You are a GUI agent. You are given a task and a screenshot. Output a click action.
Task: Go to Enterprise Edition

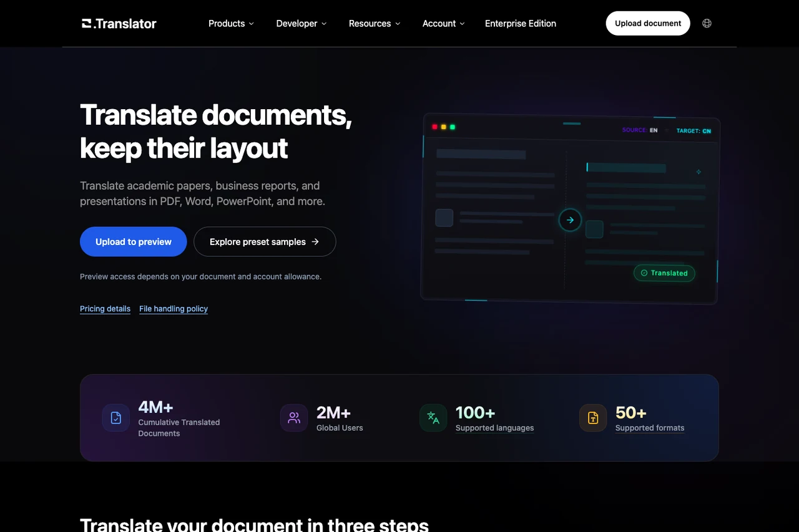(x=521, y=24)
